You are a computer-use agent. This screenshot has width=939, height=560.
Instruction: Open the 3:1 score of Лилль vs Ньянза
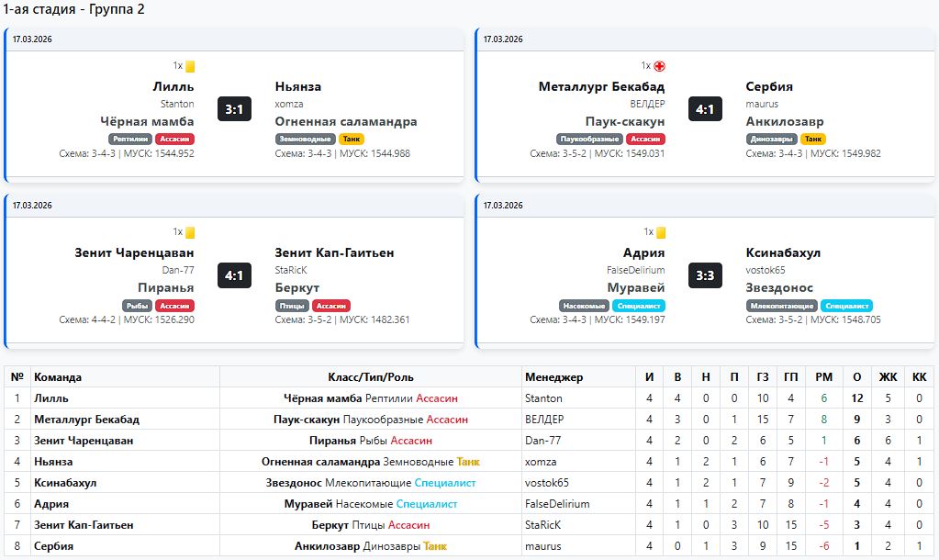(x=234, y=109)
